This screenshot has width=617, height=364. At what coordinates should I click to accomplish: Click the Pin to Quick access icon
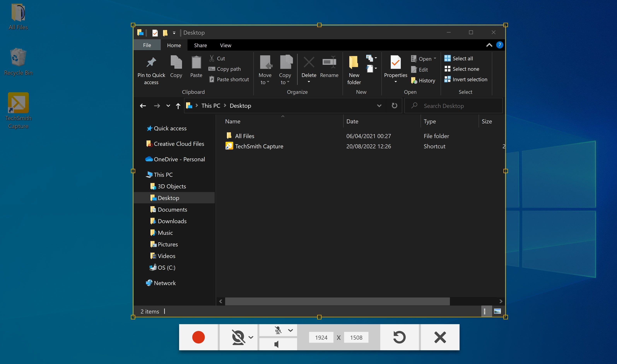coord(151,62)
